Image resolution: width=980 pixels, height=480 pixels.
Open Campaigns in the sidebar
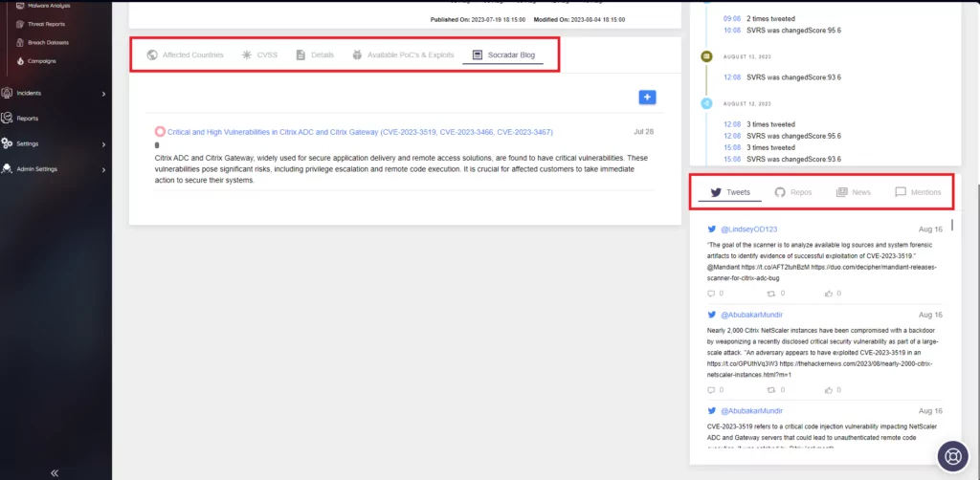[42, 61]
